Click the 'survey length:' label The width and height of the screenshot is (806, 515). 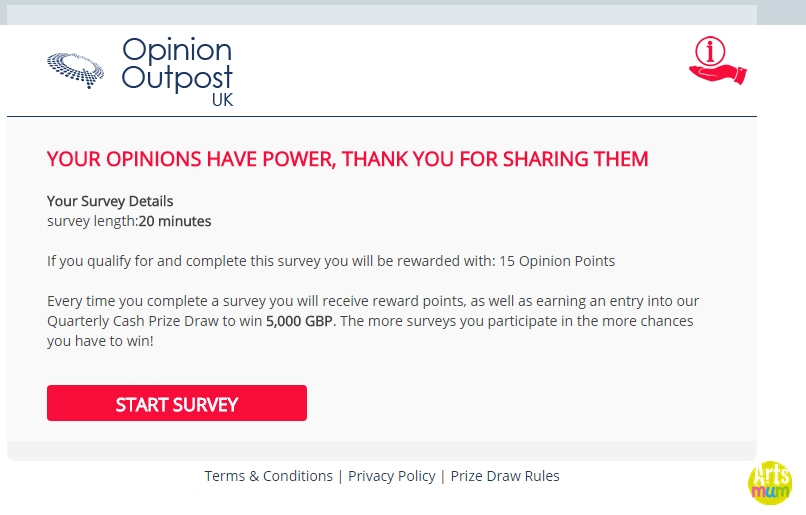point(93,221)
